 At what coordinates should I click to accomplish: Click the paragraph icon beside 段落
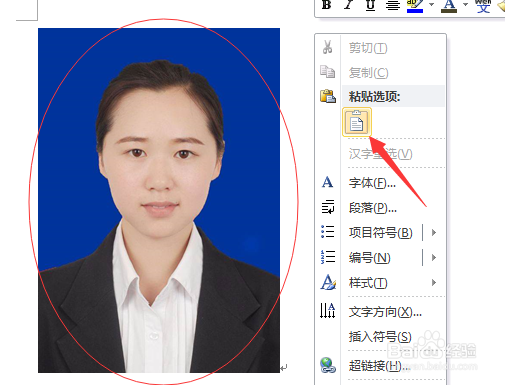point(328,207)
